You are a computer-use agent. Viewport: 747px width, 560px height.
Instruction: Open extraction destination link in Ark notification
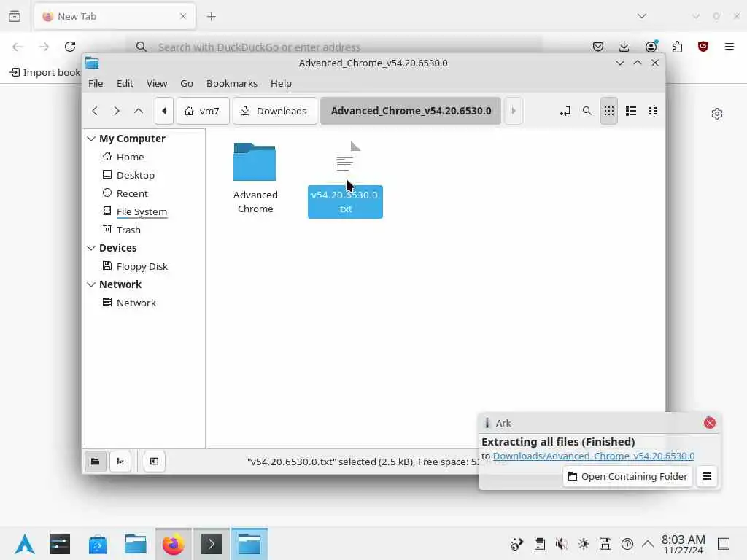click(x=594, y=456)
